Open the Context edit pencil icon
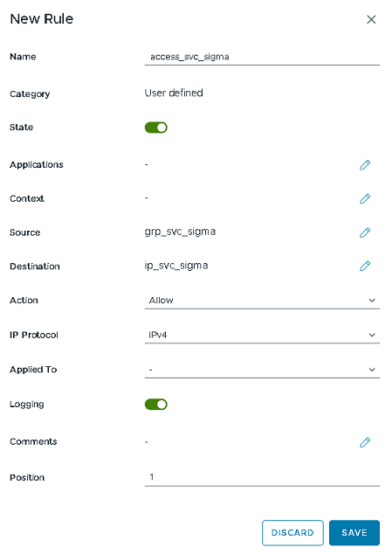 [x=365, y=199]
